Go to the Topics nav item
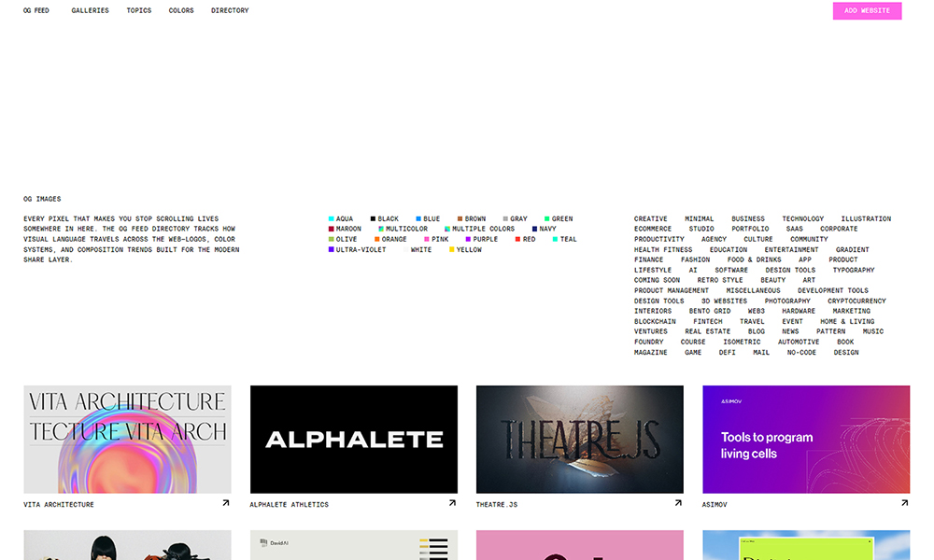Viewport: 934px width, 560px height. point(138,11)
